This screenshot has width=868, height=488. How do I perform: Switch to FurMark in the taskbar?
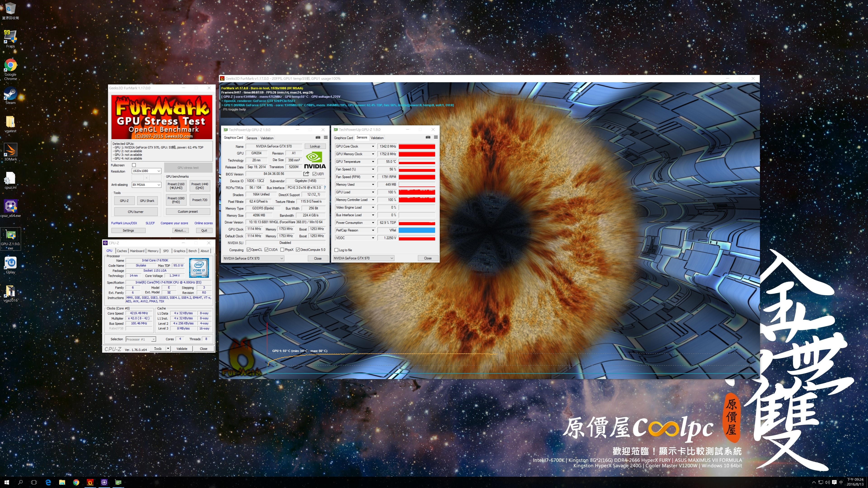pyautogui.click(x=90, y=482)
